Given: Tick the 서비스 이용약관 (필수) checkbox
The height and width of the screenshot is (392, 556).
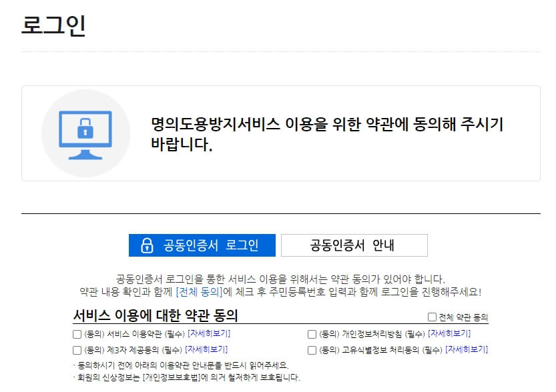Looking at the screenshot, I should (77, 334).
